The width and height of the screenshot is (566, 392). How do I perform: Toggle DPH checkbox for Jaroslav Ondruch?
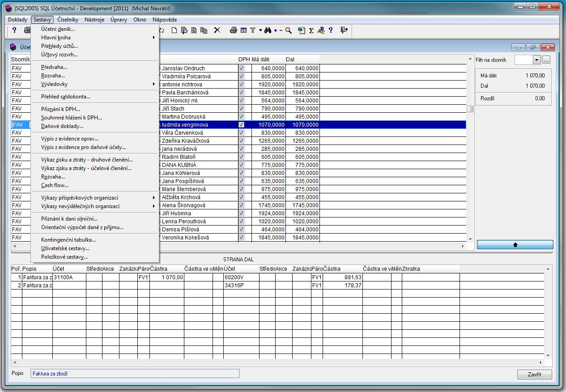242,68
